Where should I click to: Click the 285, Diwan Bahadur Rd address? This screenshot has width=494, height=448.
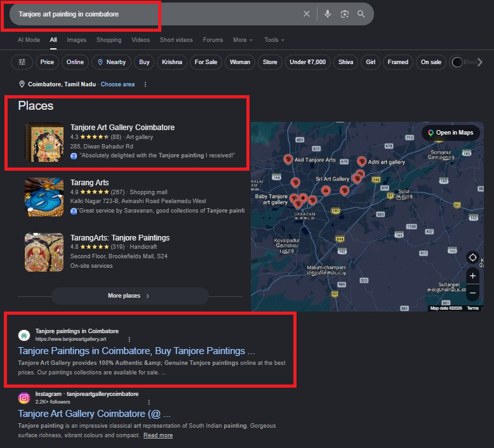pyautogui.click(x=102, y=147)
